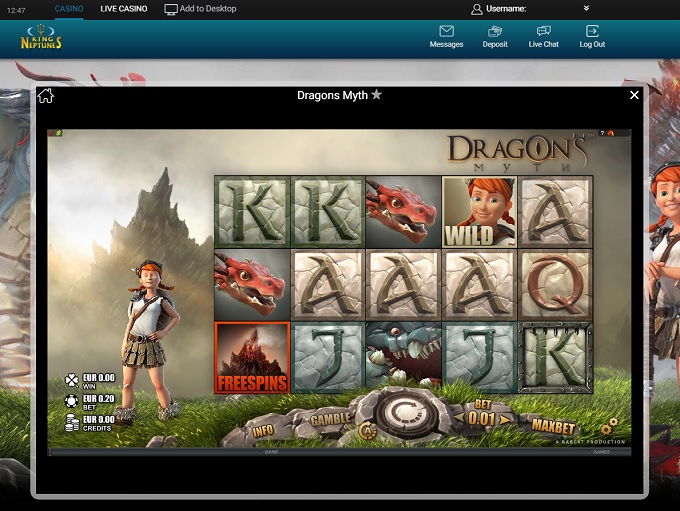Click the small autoplay icon beside spin

[x=366, y=431]
